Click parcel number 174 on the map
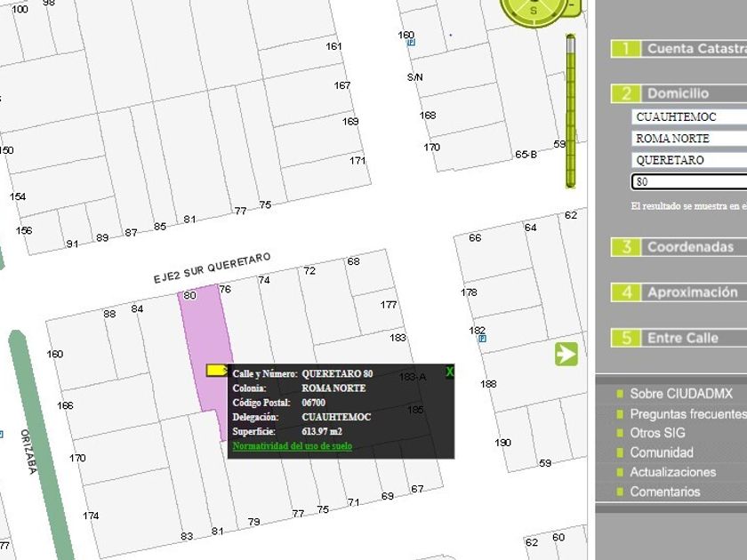Image resolution: width=747 pixels, height=560 pixels. point(91,516)
